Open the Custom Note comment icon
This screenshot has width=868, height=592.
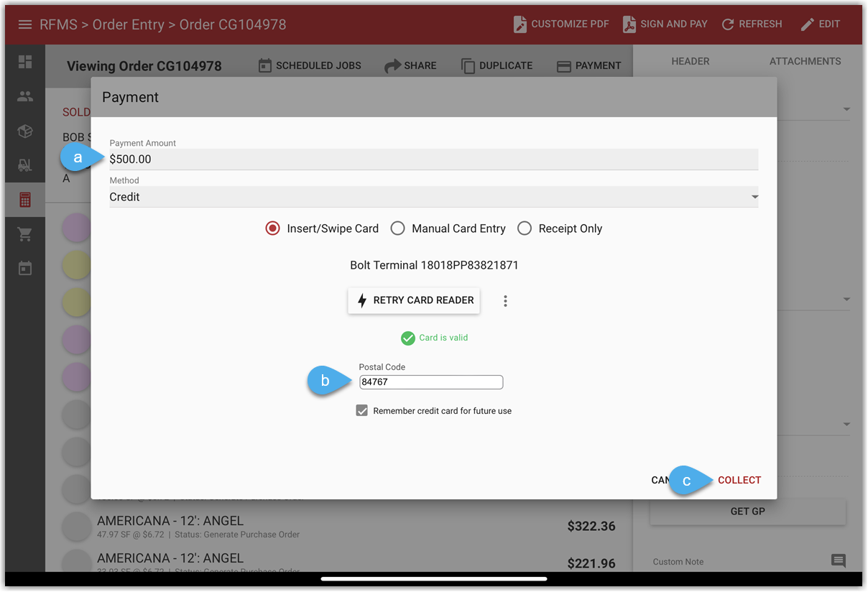[839, 561]
